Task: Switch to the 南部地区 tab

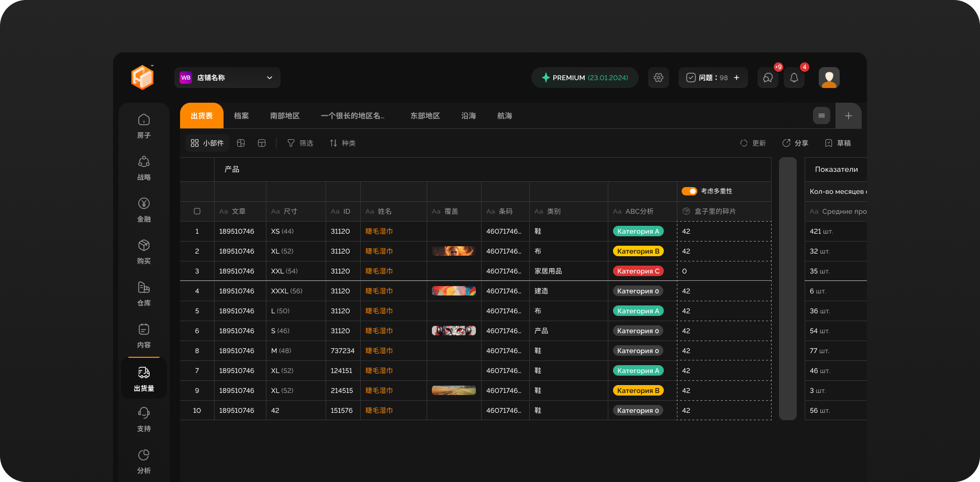Action: pyautogui.click(x=285, y=116)
